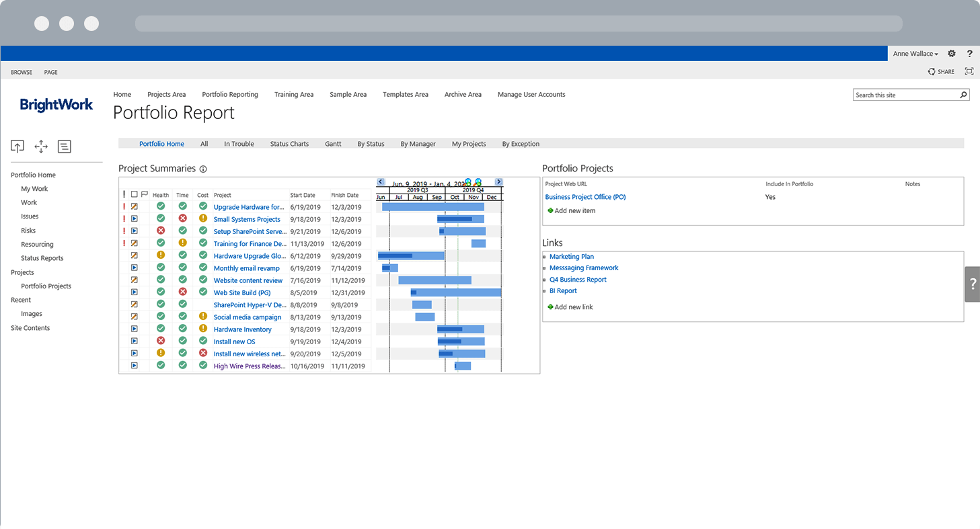Click red health icon in Setup SharePoint row
This screenshot has width=980, height=529.
coord(161,231)
